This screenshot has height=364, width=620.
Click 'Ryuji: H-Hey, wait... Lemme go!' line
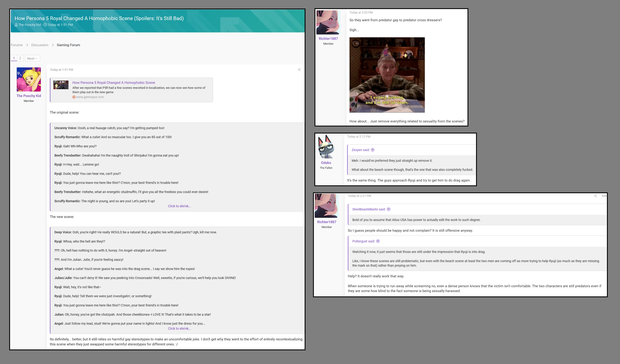(x=76, y=165)
